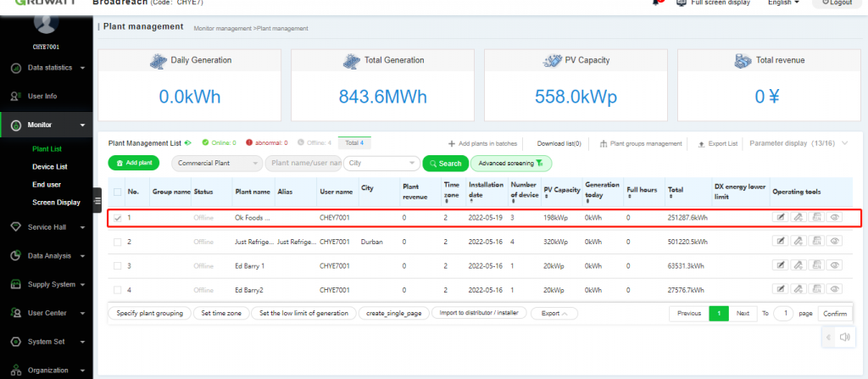Expand the Organization sidebar menu
868x379 pixels.
[x=47, y=371]
